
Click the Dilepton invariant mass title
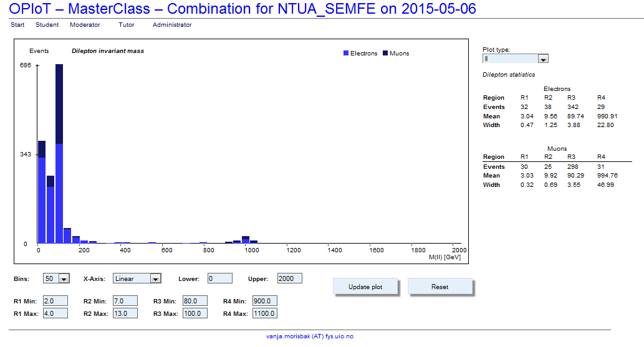click(x=108, y=51)
